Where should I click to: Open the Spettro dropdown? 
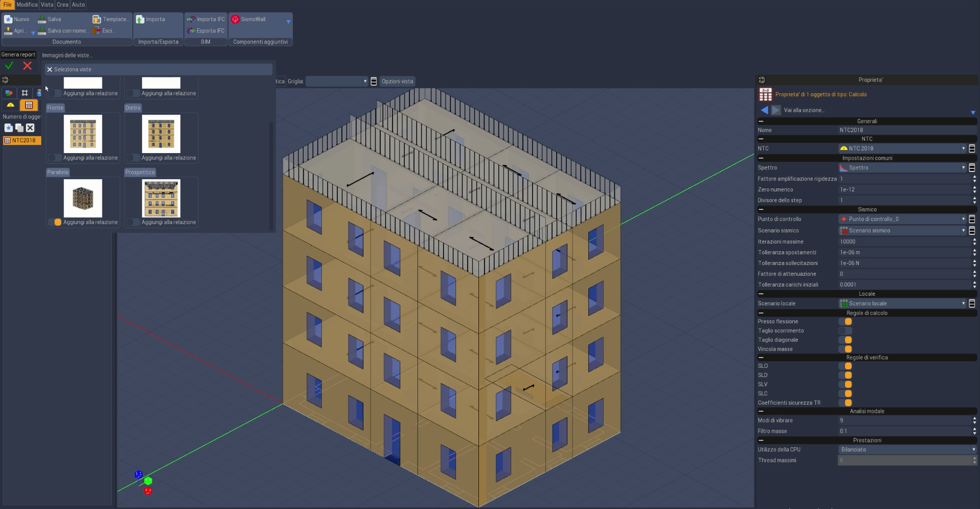click(x=902, y=168)
